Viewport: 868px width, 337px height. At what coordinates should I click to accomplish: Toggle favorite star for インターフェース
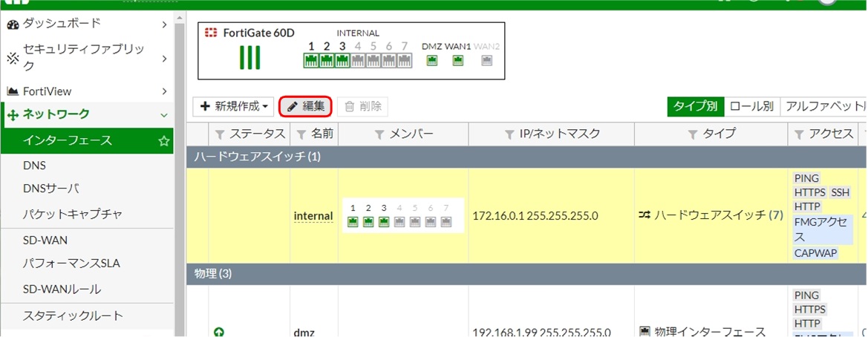[164, 141]
